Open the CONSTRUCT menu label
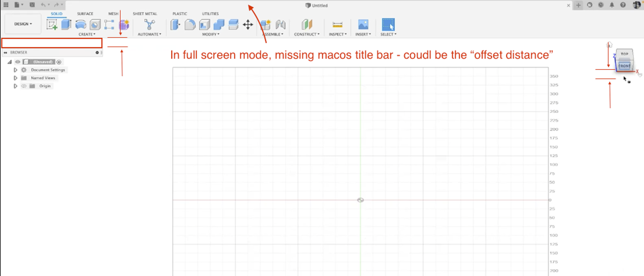644x276 pixels. click(307, 34)
